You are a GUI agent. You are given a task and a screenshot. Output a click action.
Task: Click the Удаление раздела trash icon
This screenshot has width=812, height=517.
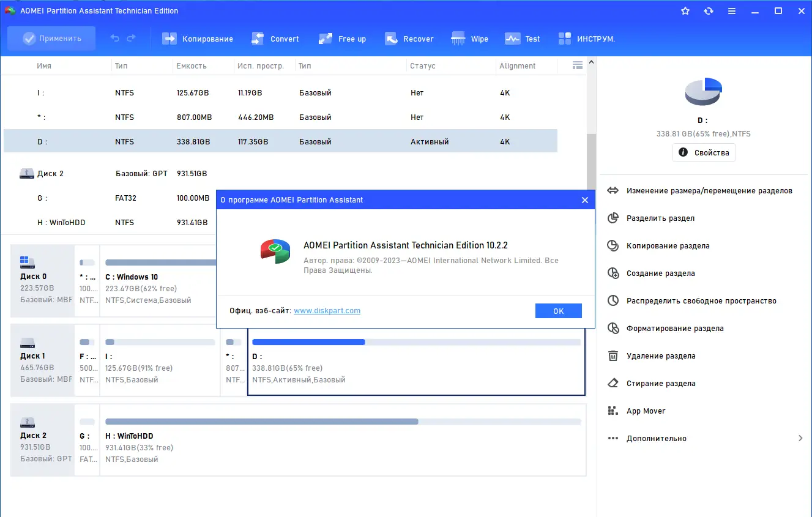[x=613, y=356]
